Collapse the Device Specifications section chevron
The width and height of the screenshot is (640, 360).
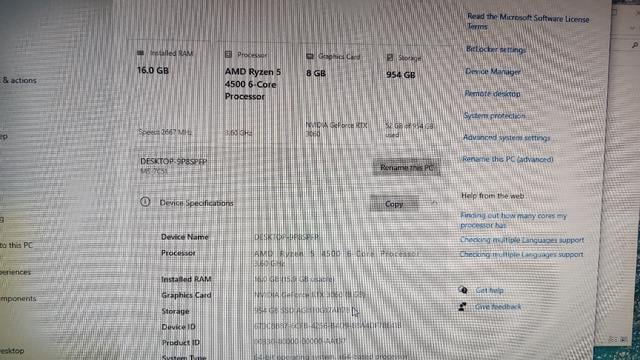(x=434, y=202)
